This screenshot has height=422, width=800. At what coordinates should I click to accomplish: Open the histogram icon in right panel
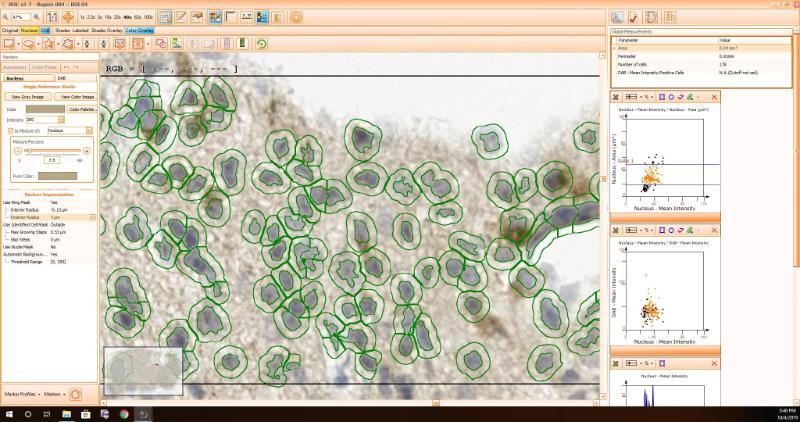tap(618, 17)
